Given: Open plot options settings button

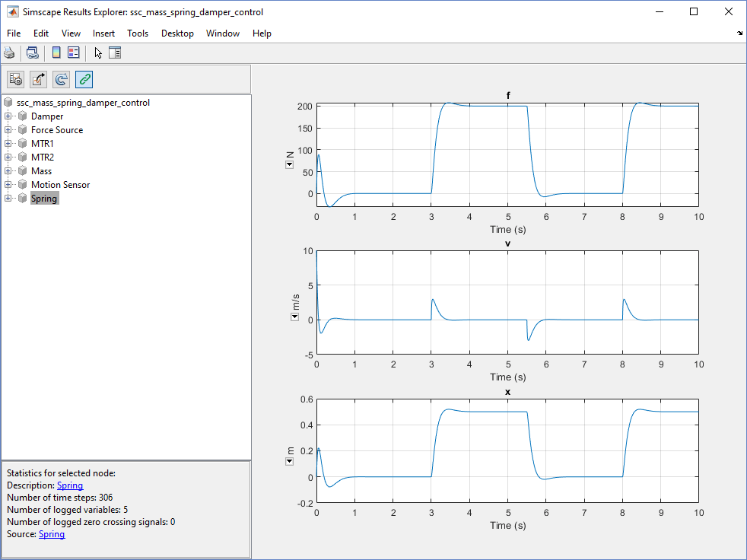Looking at the screenshot, I should [x=16, y=79].
